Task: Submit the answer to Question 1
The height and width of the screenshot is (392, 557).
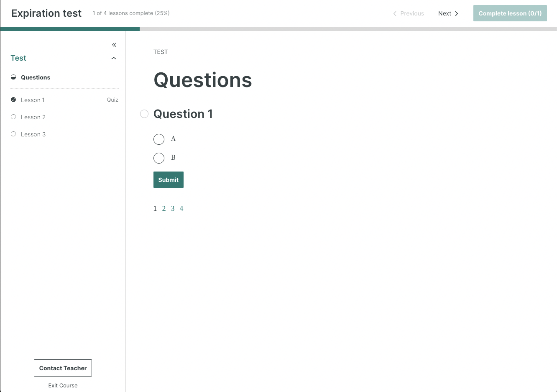Action: pos(169,180)
